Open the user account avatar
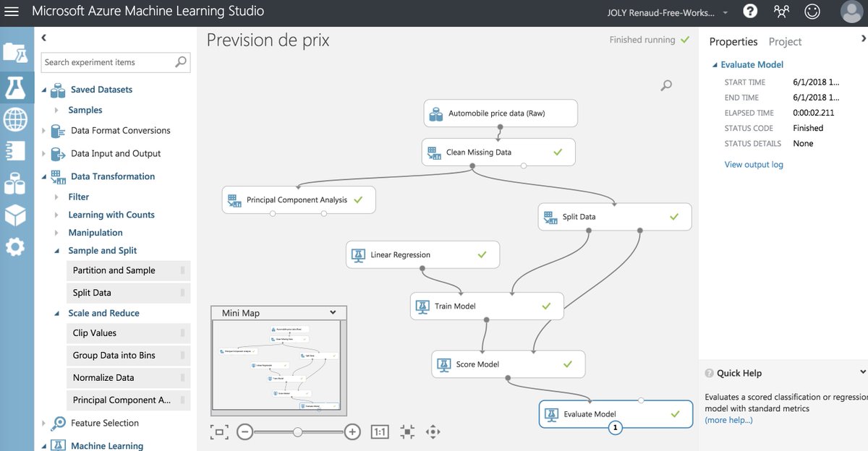Viewport: 868px width, 451px height. click(x=851, y=12)
